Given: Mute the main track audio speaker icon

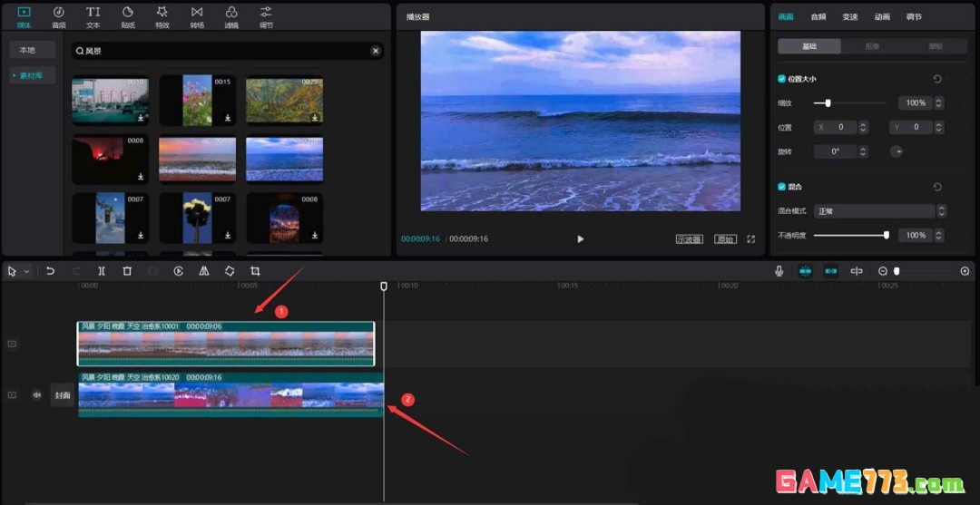Looking at the screenshot, I should 37,395.
